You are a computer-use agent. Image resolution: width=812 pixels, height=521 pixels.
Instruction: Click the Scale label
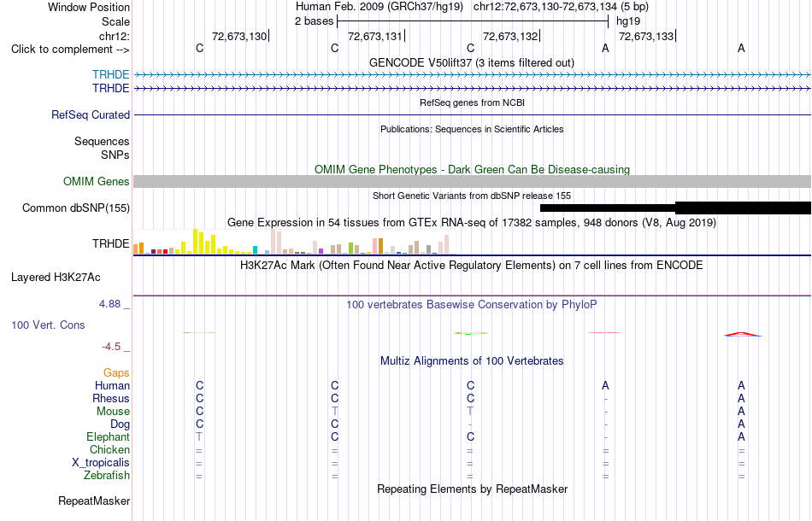click(115, 21)
